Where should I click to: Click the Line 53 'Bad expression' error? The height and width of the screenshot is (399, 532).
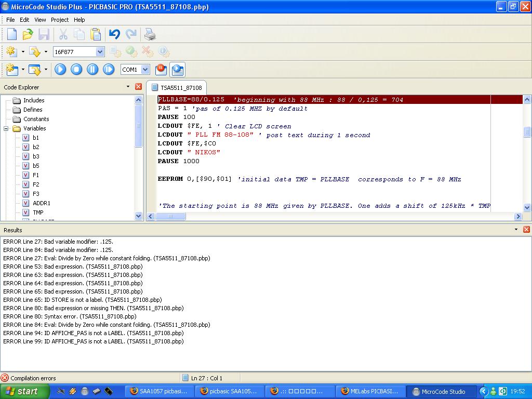point(73,267)
